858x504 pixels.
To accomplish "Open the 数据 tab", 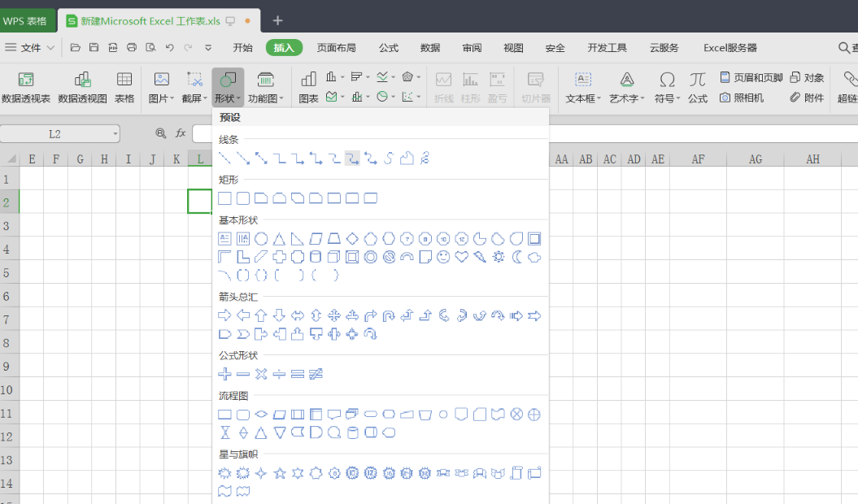I will point(430,48).
